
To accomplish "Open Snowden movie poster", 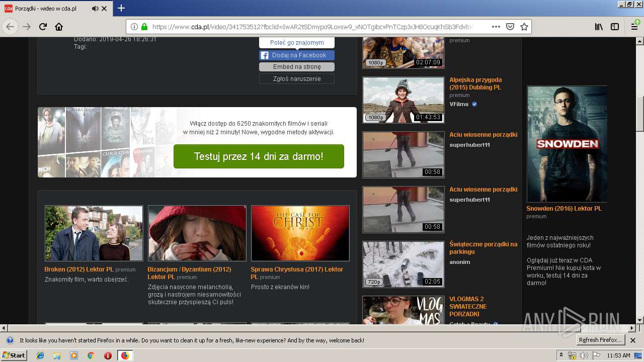I will 567,144.
